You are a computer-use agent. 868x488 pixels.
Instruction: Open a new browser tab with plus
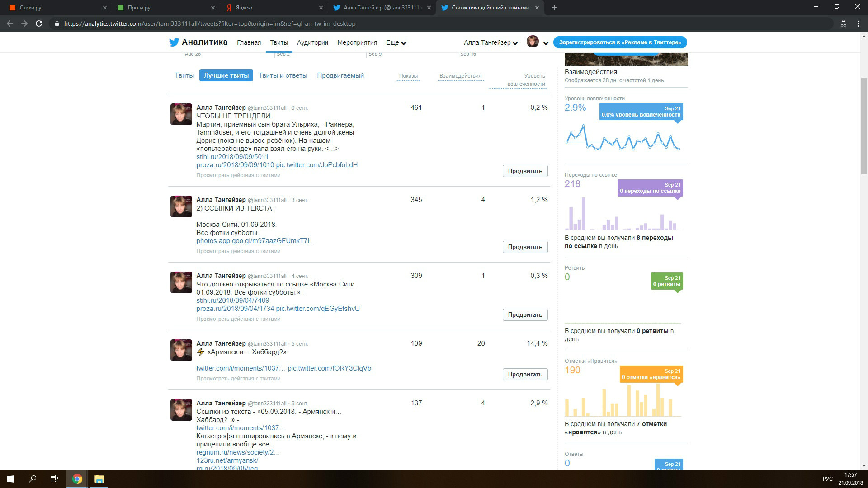[554, 8]
